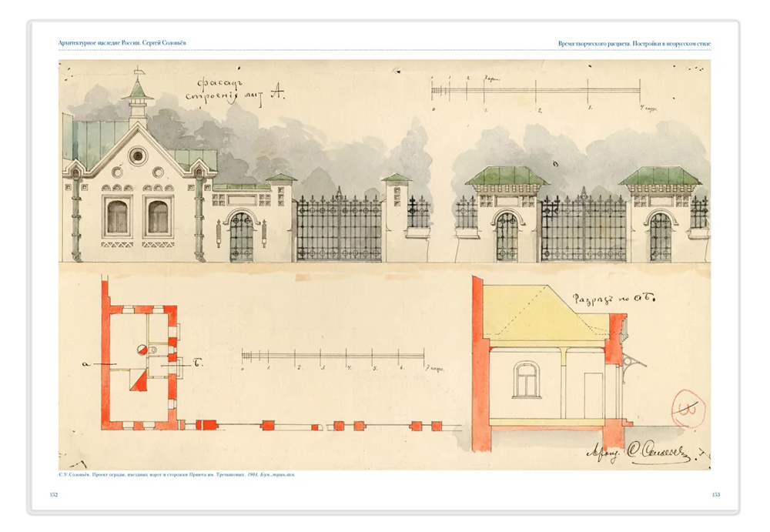The height and width of the screenshot is (532, 770).
Task: Select page number 153
Action: (716, 495)
